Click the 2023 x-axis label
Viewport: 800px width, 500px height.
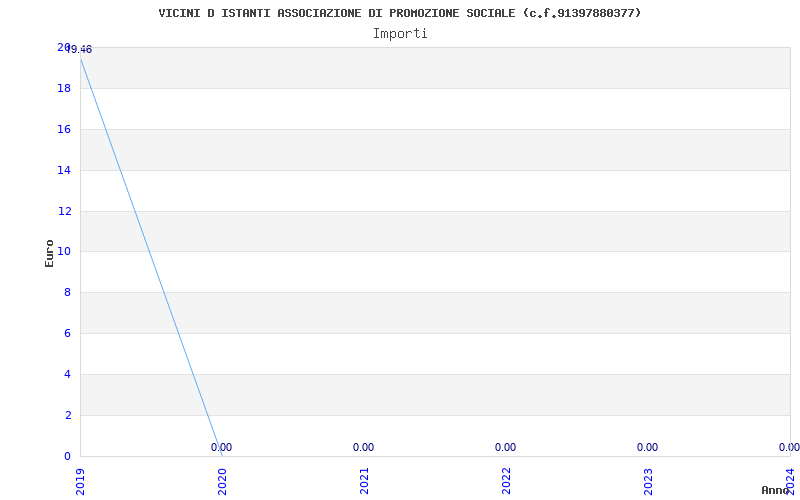coord(647,481)
